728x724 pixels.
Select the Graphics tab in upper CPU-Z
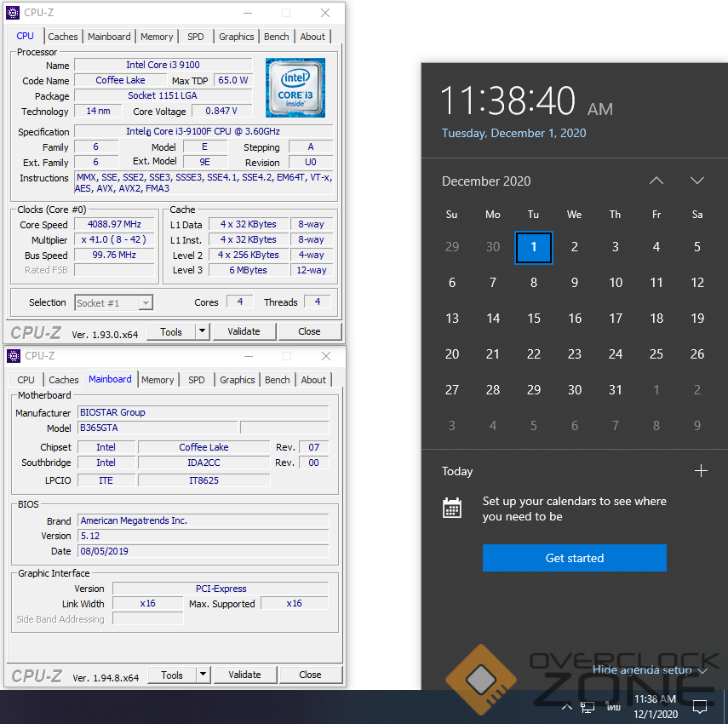236,37
